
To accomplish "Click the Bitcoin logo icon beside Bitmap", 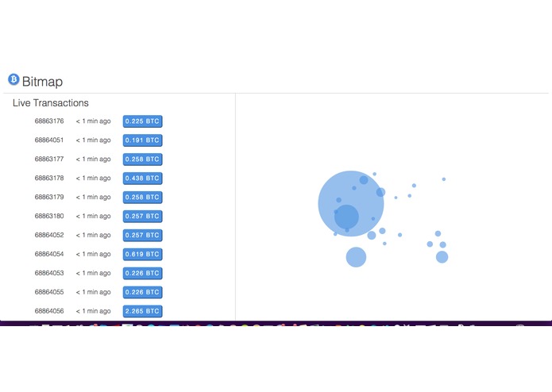I will pyautogui.click(x=14, y=79).
